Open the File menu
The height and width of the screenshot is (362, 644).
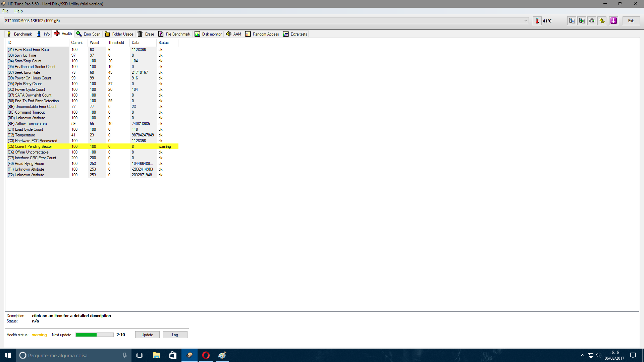click(5, 11)
